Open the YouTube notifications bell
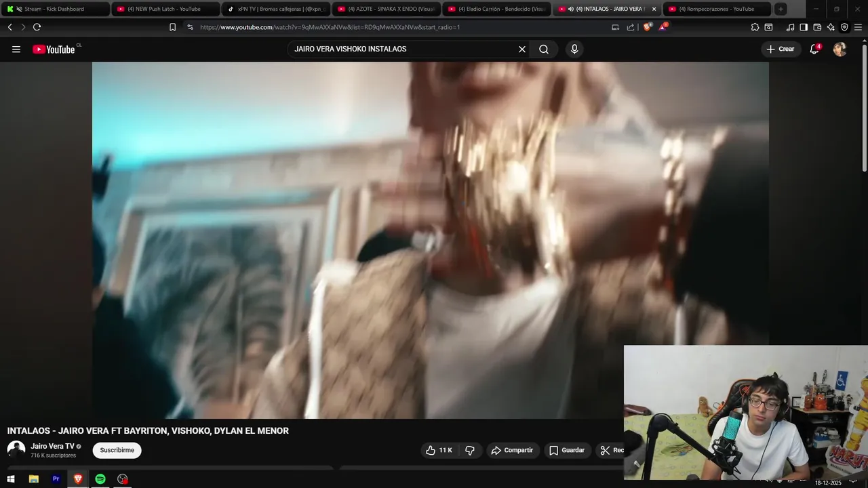The width and height of the screenshot is (868, 488). 815,49
